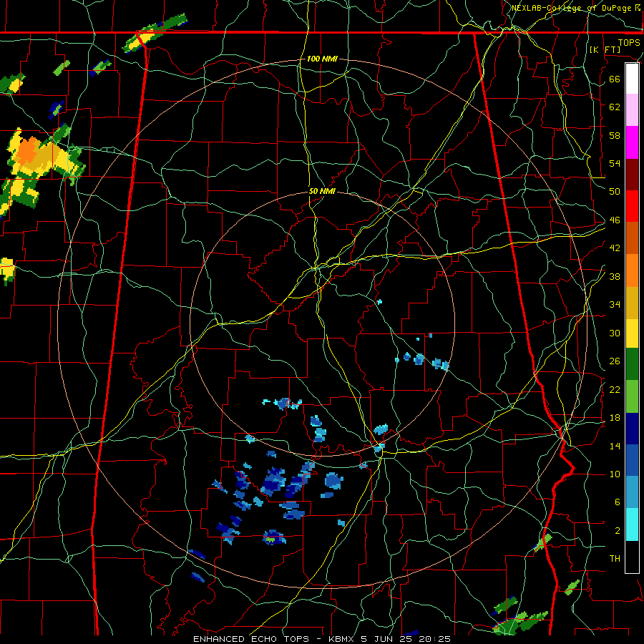Viewport: 644px width, 644px height.
Task: Click legend scale value "58"
Action: click(x=615, y=135)
